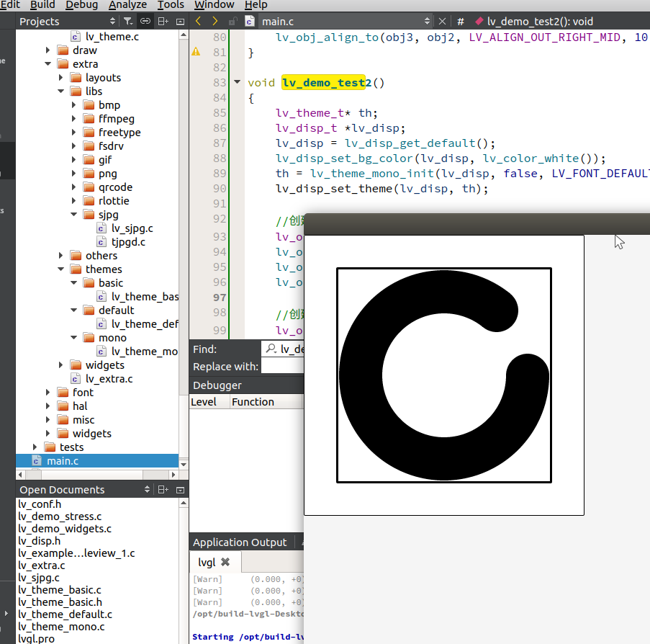650x644 pixels.
Task: Open the main.c file selector dropdown
Action: [x=427, y=22]
